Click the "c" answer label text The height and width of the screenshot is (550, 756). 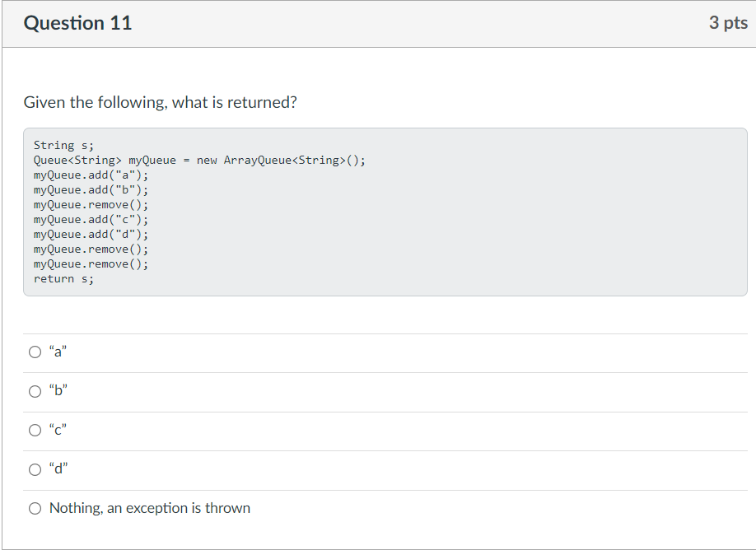58,430
